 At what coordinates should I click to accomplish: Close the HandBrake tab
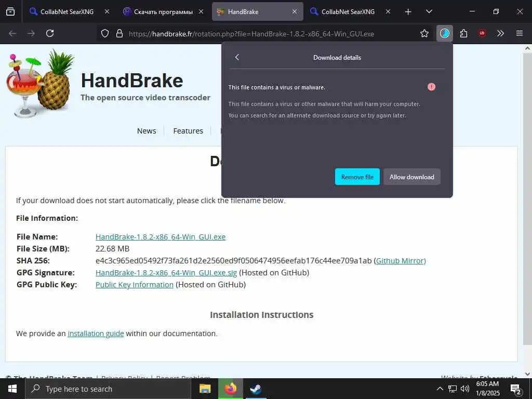295,11
